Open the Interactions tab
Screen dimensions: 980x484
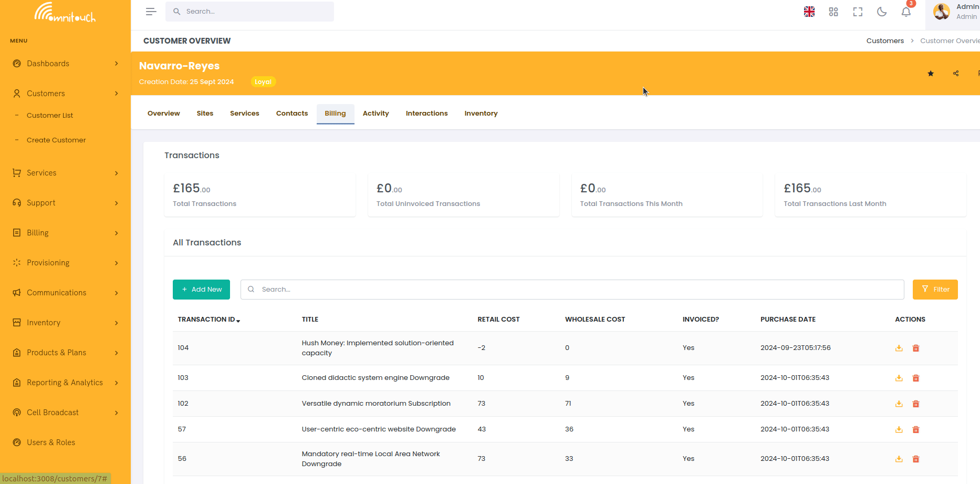coord(426,114)
